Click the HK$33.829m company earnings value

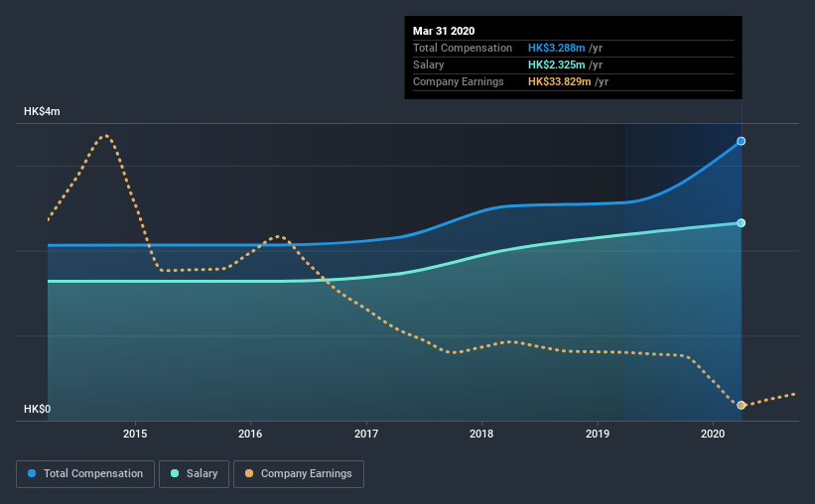pos(559,81)
